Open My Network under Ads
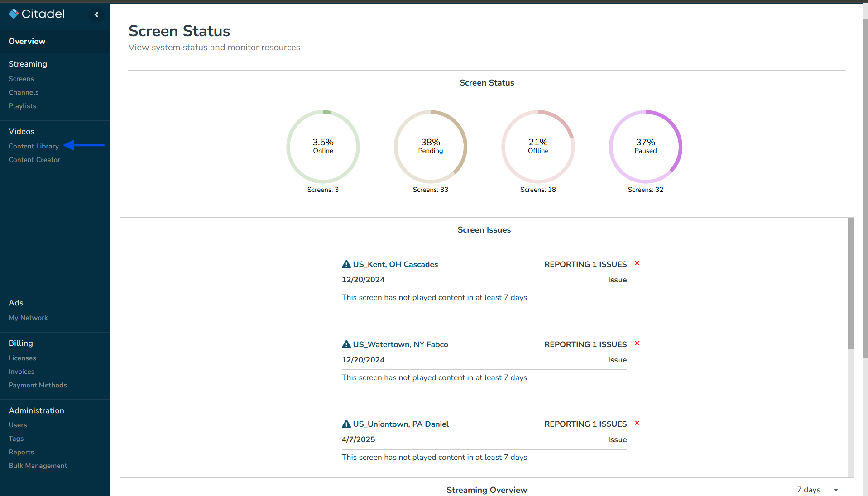This screenshot has height=496, width=868. click(28, 318)
